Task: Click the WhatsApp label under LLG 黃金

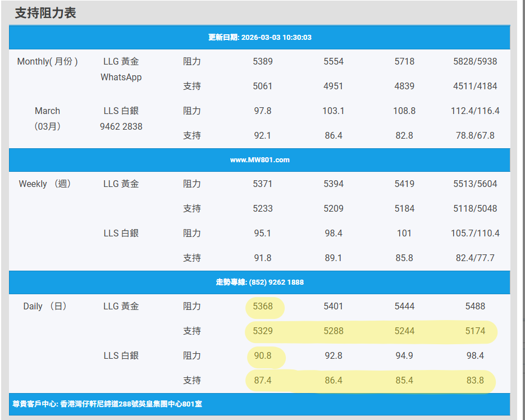Action: tap(121, 77)
